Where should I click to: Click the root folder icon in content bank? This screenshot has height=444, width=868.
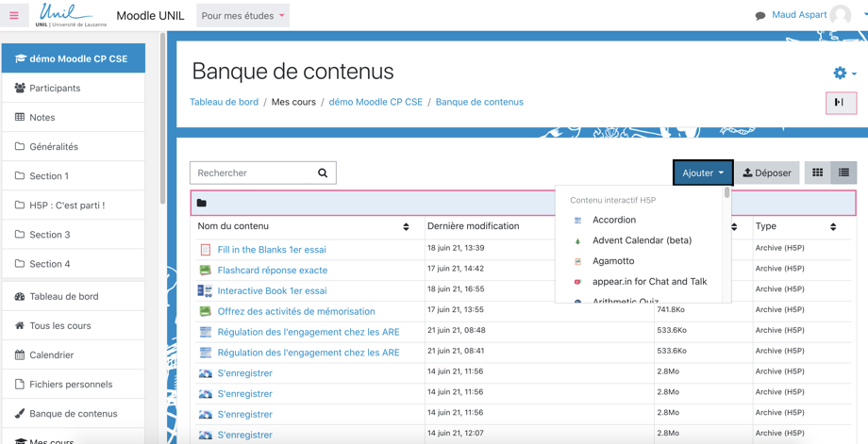(202, 203)
